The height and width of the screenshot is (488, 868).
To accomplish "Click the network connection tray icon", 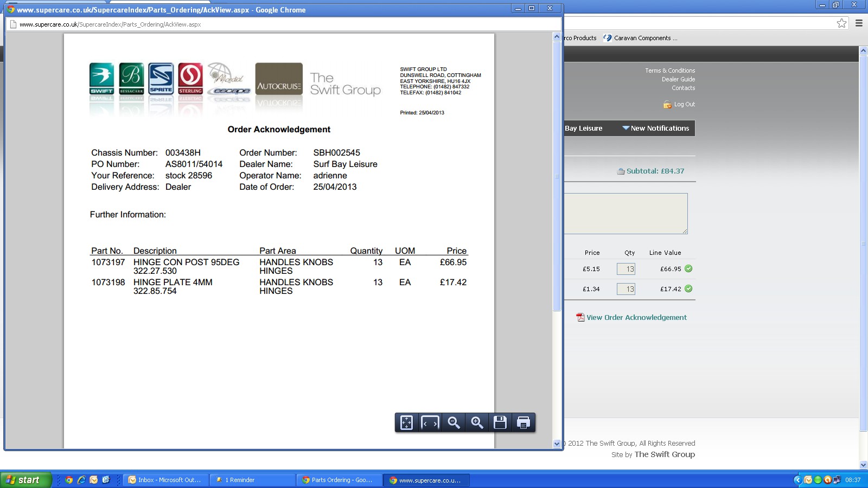I will pos(837,480).
